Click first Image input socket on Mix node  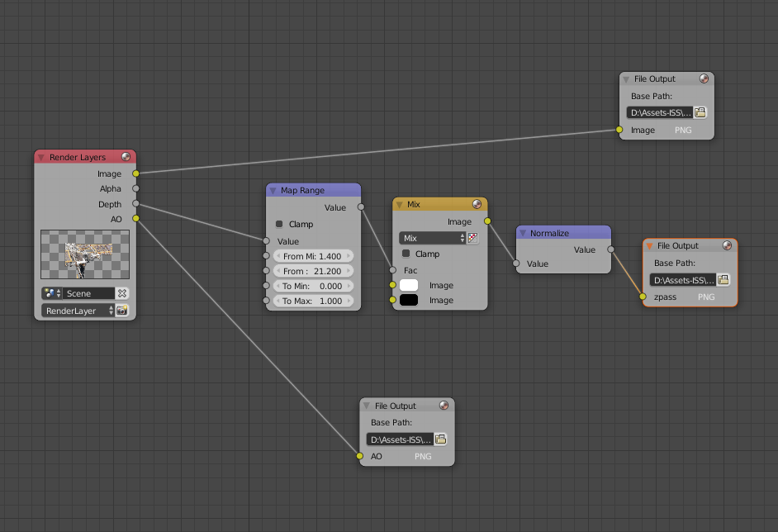point(393,285)
